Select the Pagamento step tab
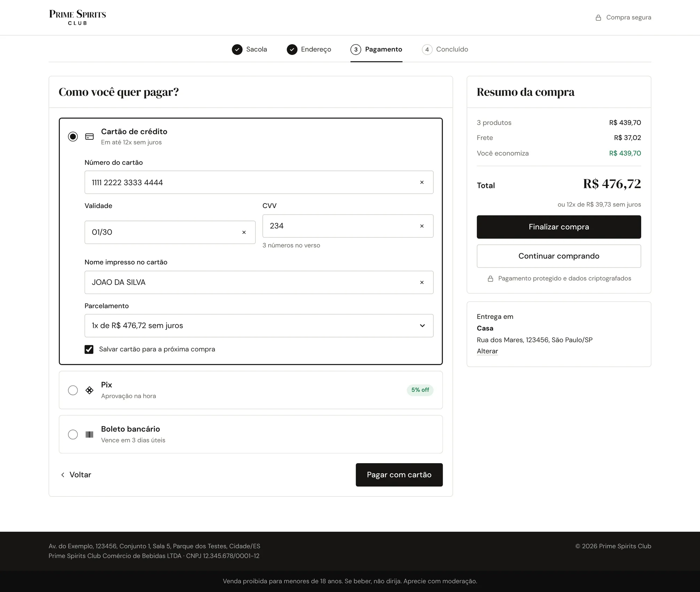Screen dimensions: 700x592 click(x=376, y=49)
